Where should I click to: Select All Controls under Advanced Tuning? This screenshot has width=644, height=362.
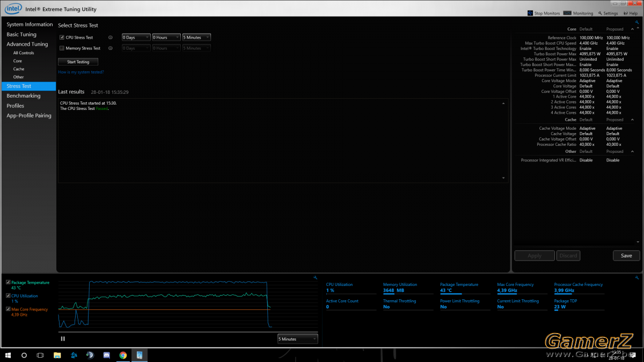[x=24, y=53]
